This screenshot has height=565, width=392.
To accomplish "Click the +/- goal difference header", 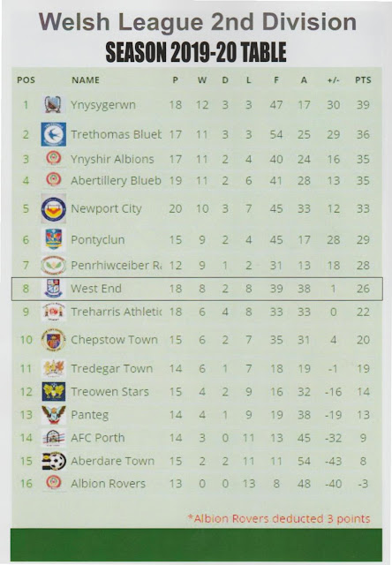I will 333,80.
